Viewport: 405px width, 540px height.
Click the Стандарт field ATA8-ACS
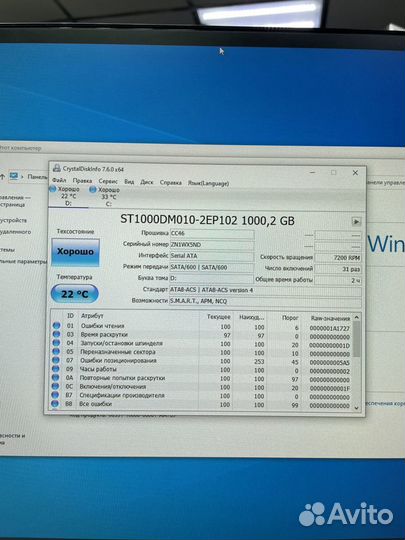266,290
